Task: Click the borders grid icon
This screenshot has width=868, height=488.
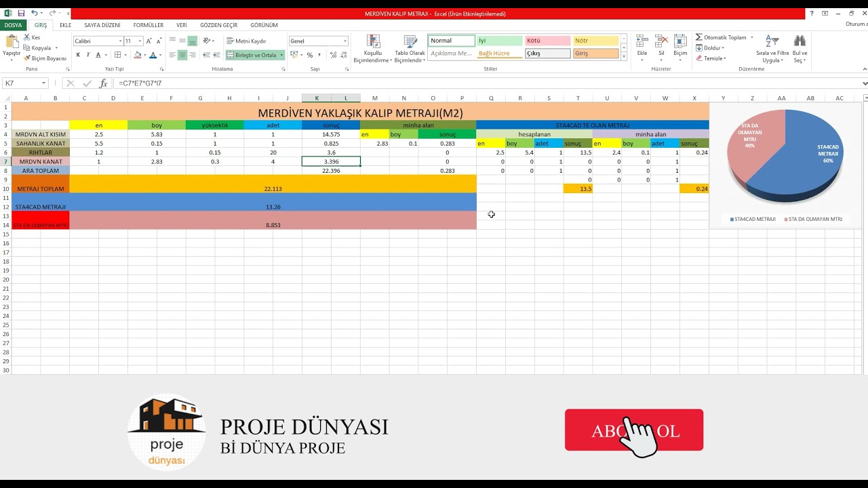Action: (117, 55)
